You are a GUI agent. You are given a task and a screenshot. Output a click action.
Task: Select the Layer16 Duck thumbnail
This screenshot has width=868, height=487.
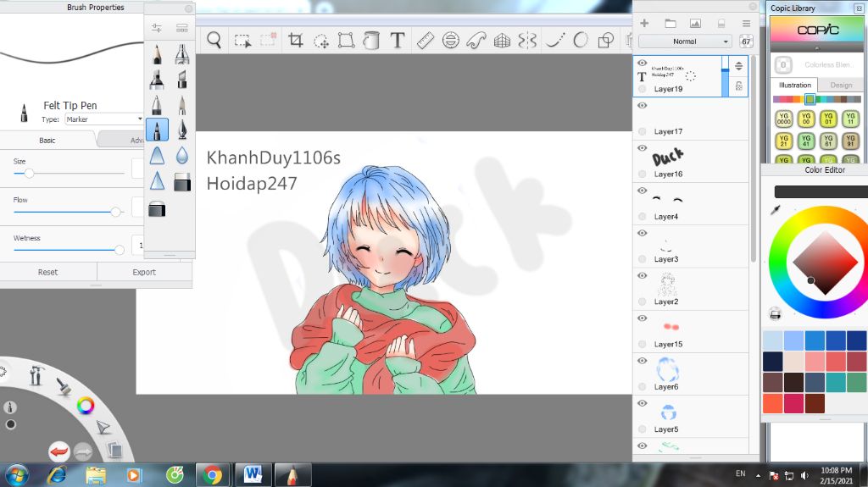coord(668,158)
